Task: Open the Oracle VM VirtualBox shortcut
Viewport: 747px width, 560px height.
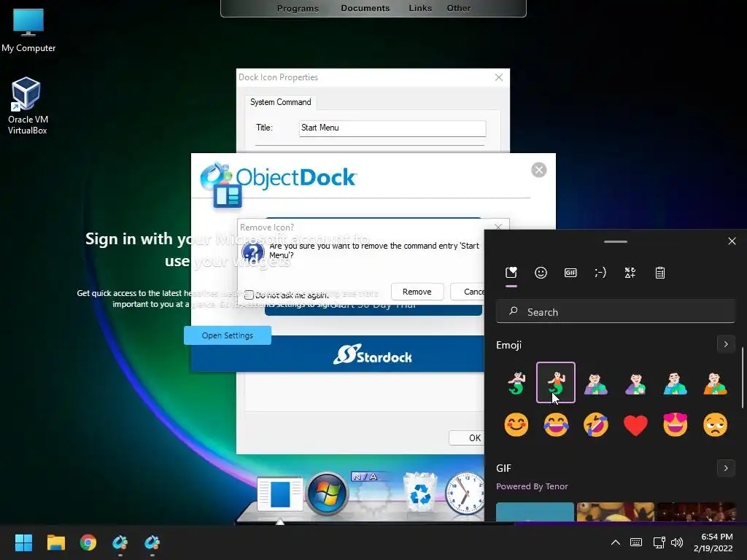Action: click(x=27, y=106)
